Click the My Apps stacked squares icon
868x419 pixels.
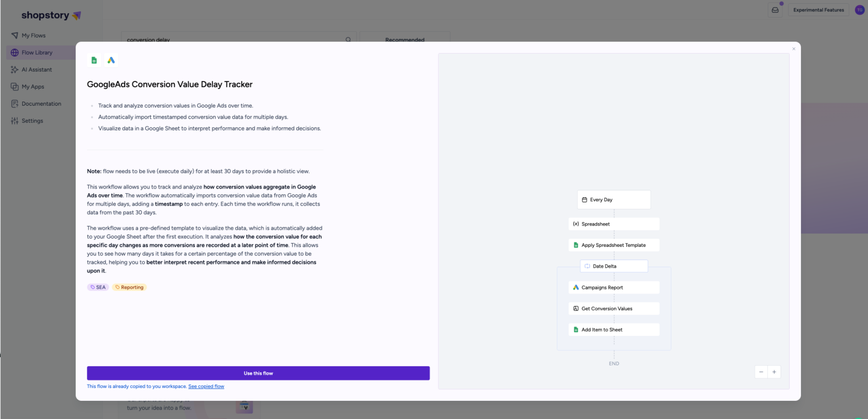[x=15, y=87]
